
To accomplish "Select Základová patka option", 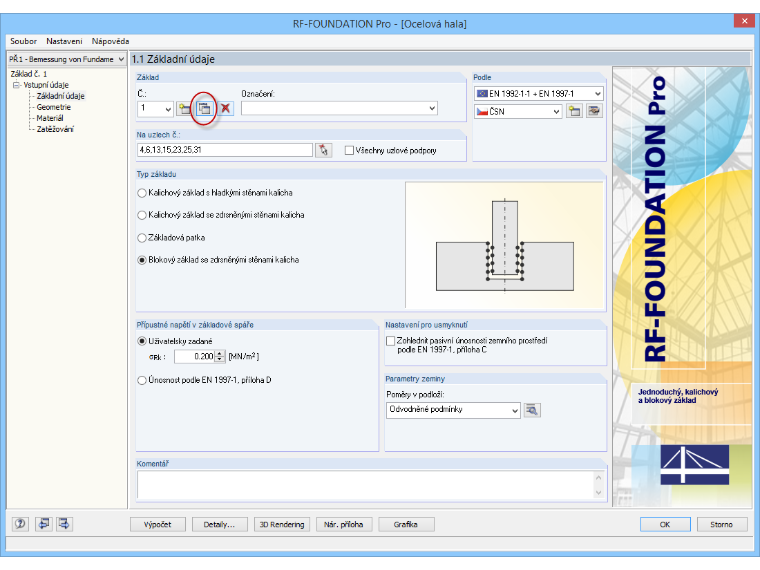I will [x=142, y=238].
